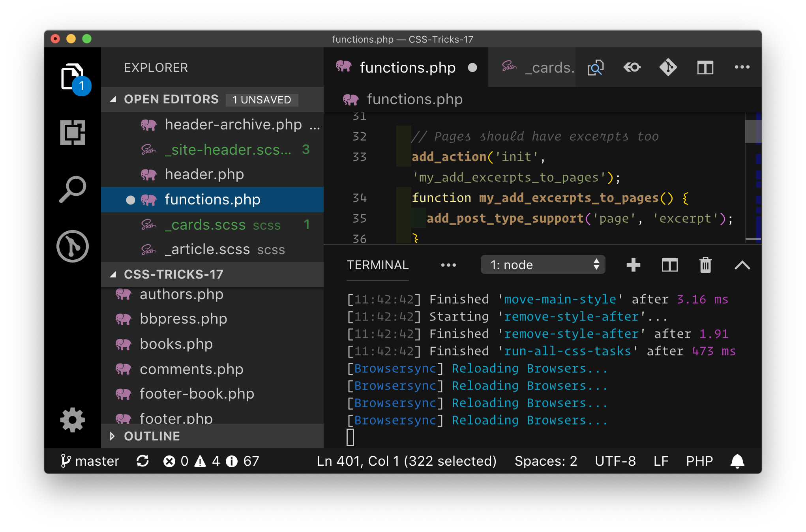Change language mode by clicking PHP
The width and height of the screenshot is (806, 532).
[699, 461]
